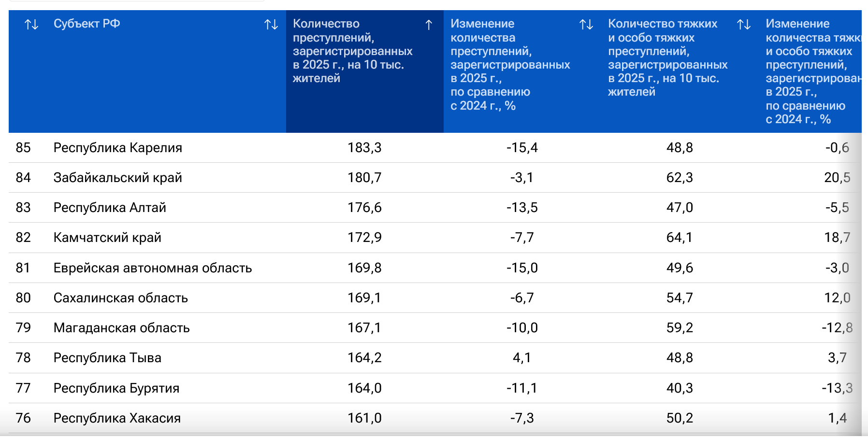Click sort arrows beside Количество тяжких и особо тяжких
Screen dimensions: 868x438
744,24
